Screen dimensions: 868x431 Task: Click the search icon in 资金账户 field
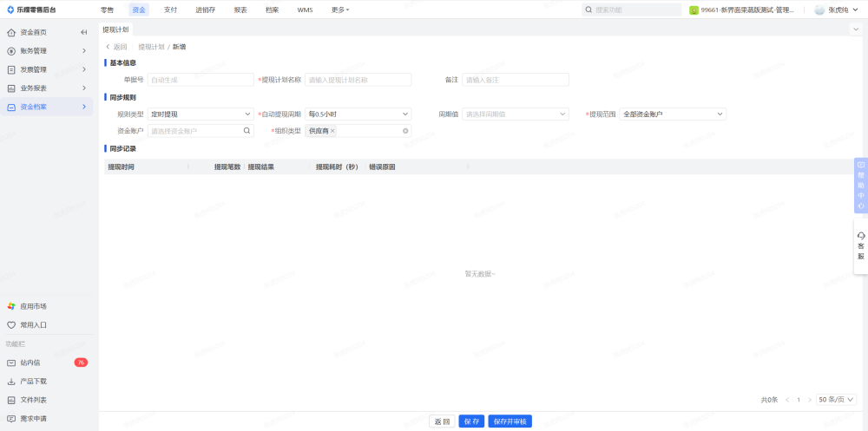point(247,131)
